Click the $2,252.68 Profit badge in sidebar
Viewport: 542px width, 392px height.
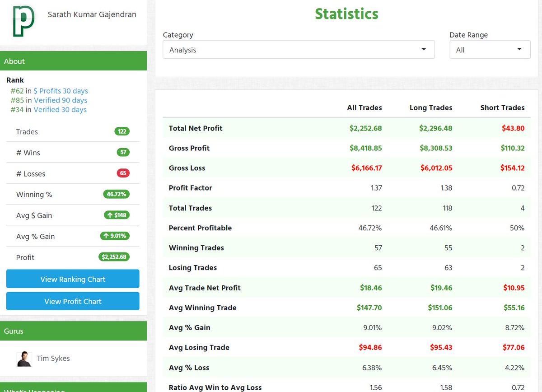pyautogui.click(x=114, y=257)
